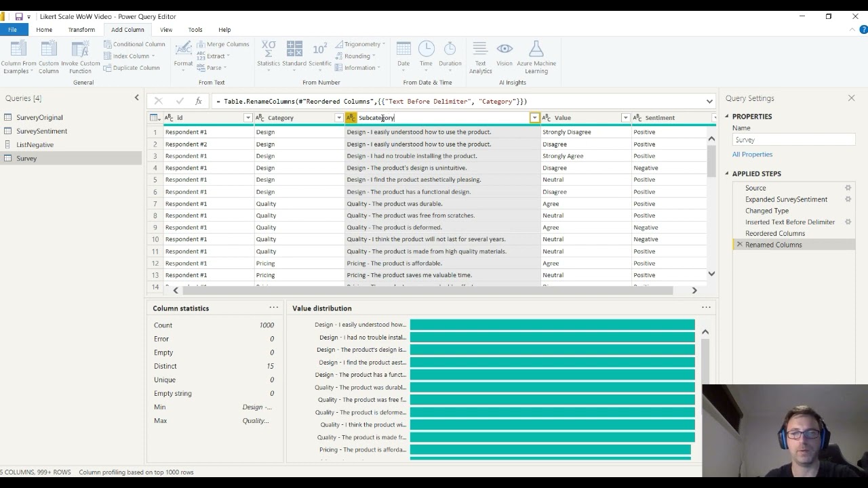Collapse the Queries pane
The image size is (868, 488).
136,98
